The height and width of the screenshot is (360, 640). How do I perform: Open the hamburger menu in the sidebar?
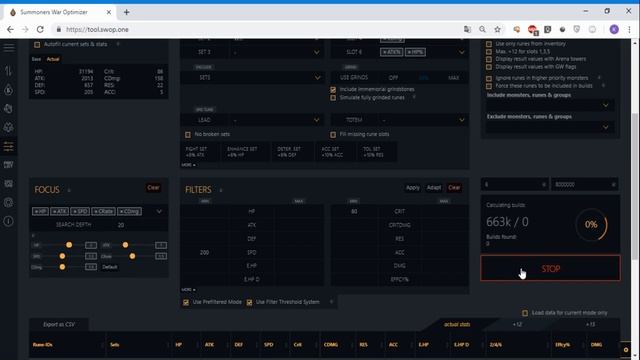[9, 48]
